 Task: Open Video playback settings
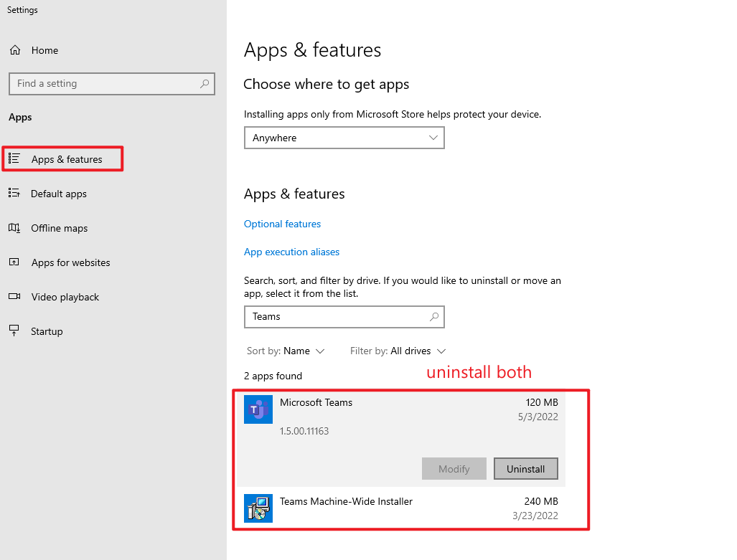[65, 297]
